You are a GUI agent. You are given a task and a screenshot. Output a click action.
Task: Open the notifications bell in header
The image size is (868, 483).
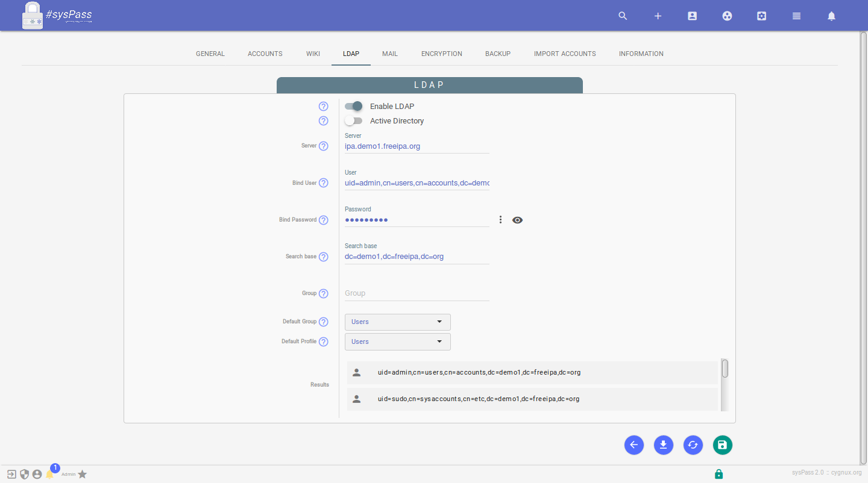832,16
